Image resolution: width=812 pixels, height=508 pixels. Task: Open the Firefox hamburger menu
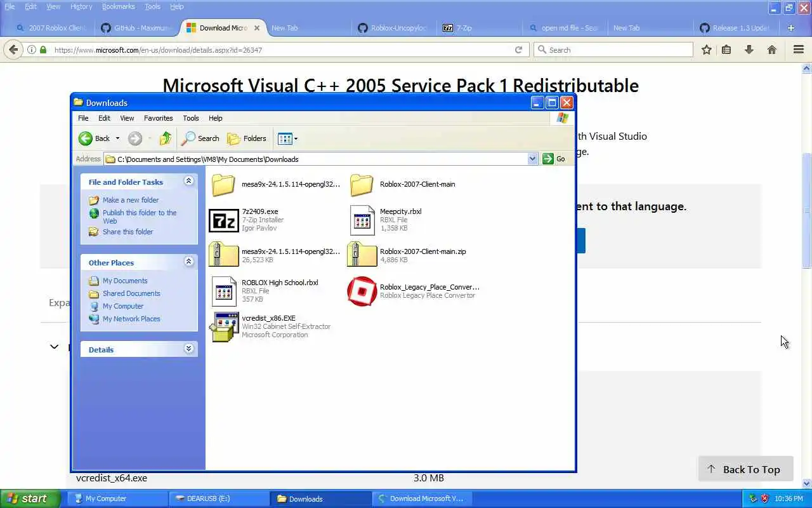point(799,50)
